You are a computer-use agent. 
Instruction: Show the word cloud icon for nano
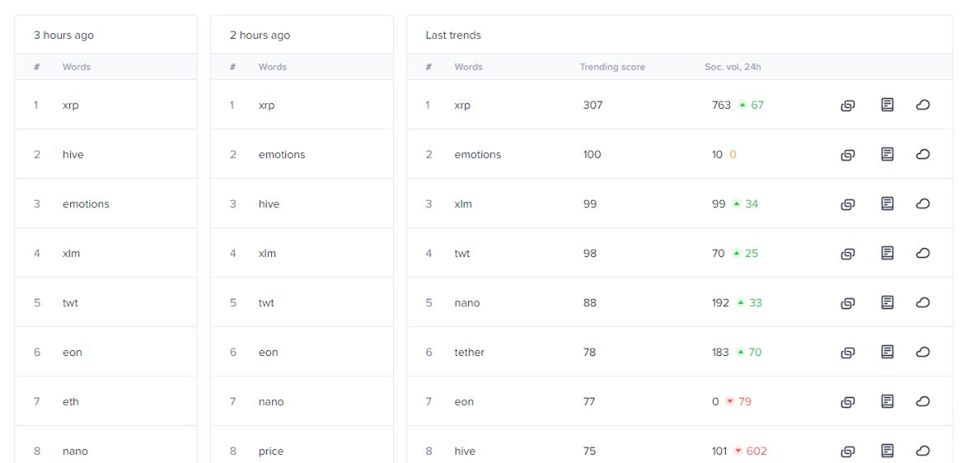[923, 303]
